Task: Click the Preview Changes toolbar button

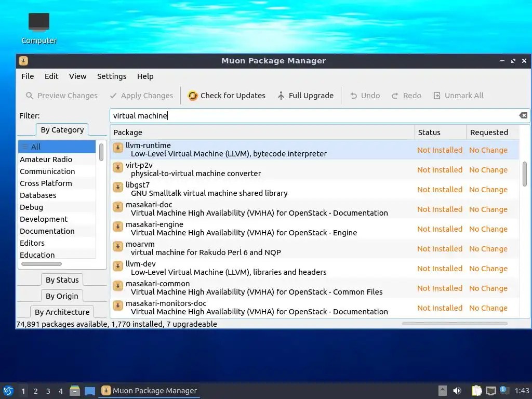Action: pos(62,96)
